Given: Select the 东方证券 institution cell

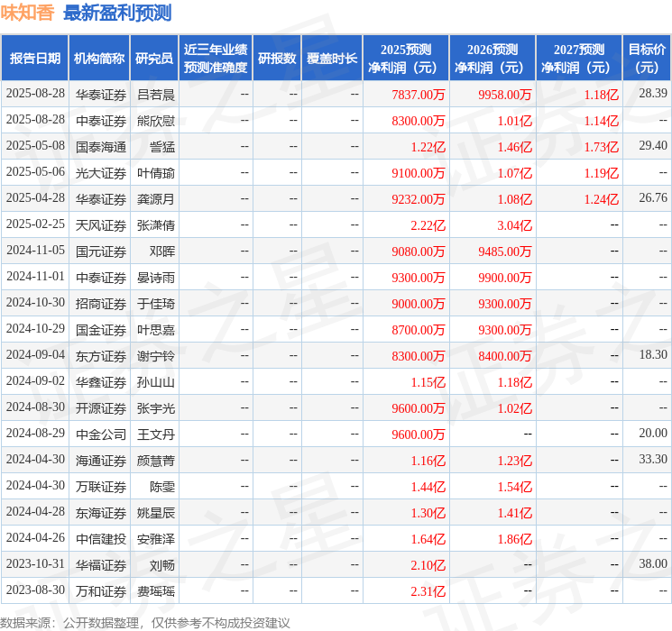Looking at the screenshot, I should tap(101, 356).
